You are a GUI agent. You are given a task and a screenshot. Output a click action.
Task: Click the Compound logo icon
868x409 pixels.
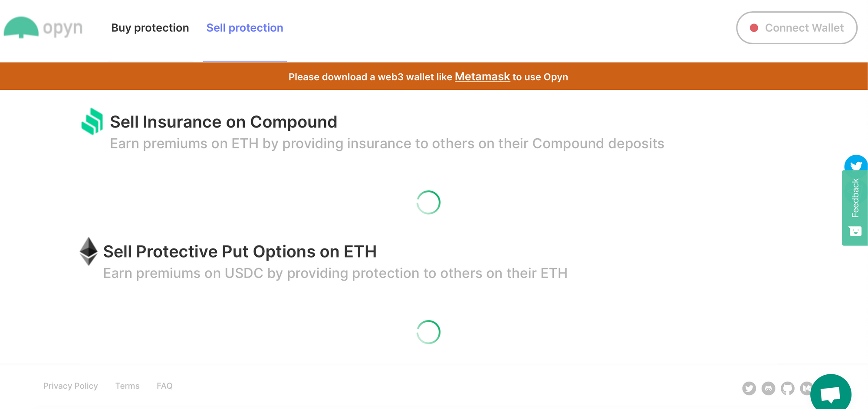pos(92,121)
